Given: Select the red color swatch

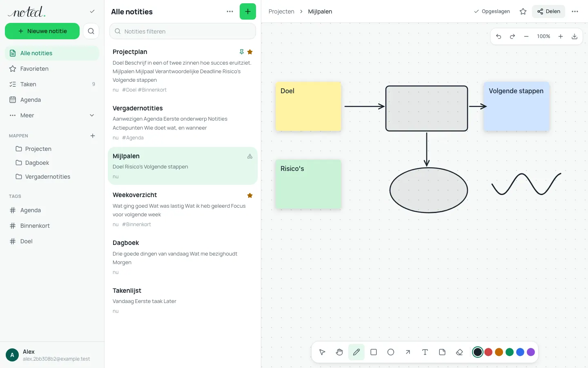Looking at the screenshot, I should [488, 352].
